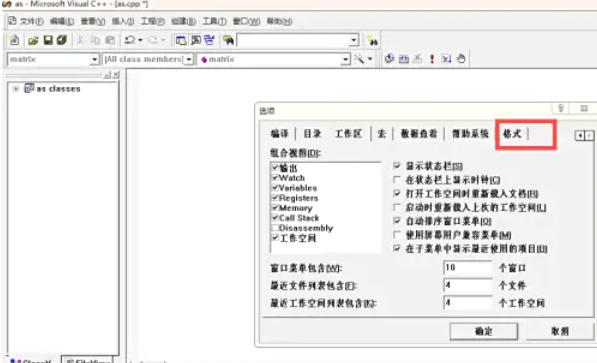Toggle the Workspace window icon
597x363 pixels.
tap(181, 40)
